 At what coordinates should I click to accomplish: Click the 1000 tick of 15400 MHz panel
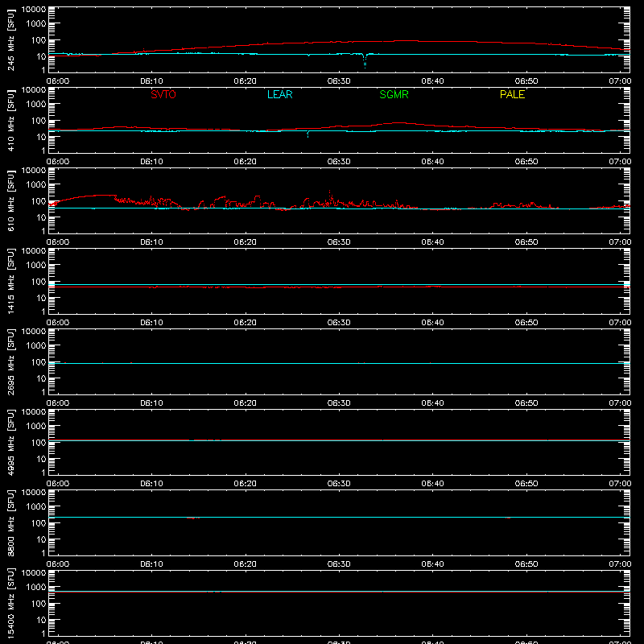pyautogui.click(x=36, y=588)
